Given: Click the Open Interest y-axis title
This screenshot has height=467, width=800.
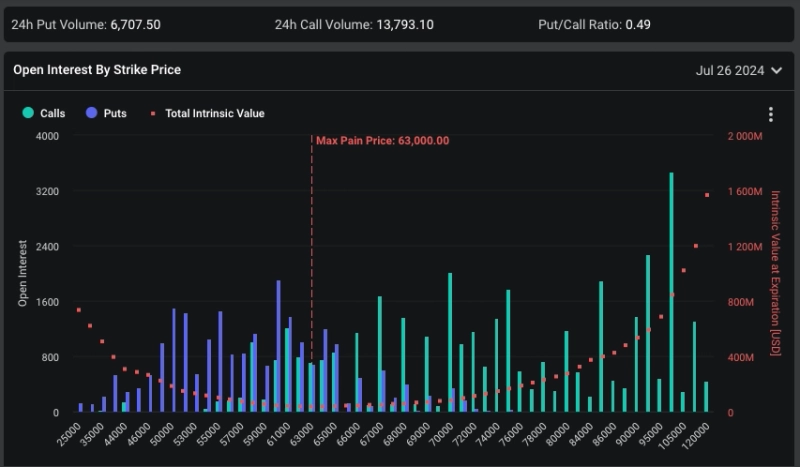Looking at the screenshot, I should pyautogui.click(x=23, y=272).
